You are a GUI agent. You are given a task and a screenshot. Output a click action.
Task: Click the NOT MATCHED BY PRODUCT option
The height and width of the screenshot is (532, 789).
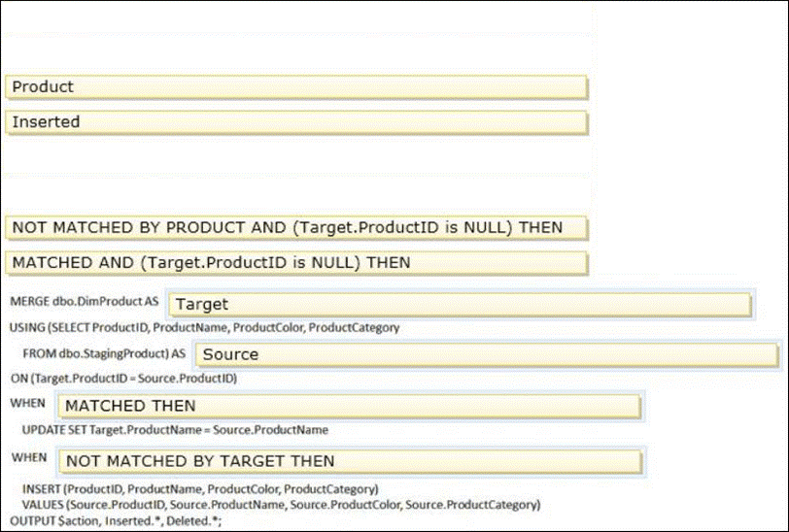pyautogui.click(x=296, y=227)
